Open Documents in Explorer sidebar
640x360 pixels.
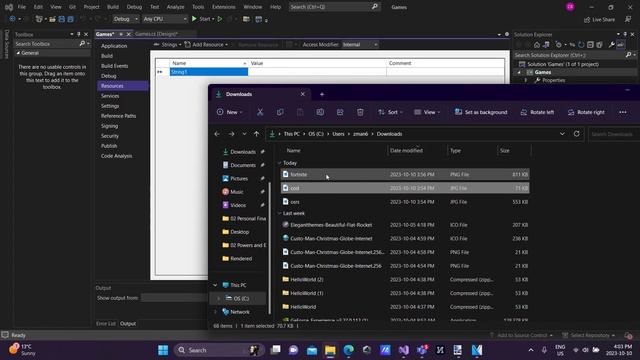(x=242, y=165)
